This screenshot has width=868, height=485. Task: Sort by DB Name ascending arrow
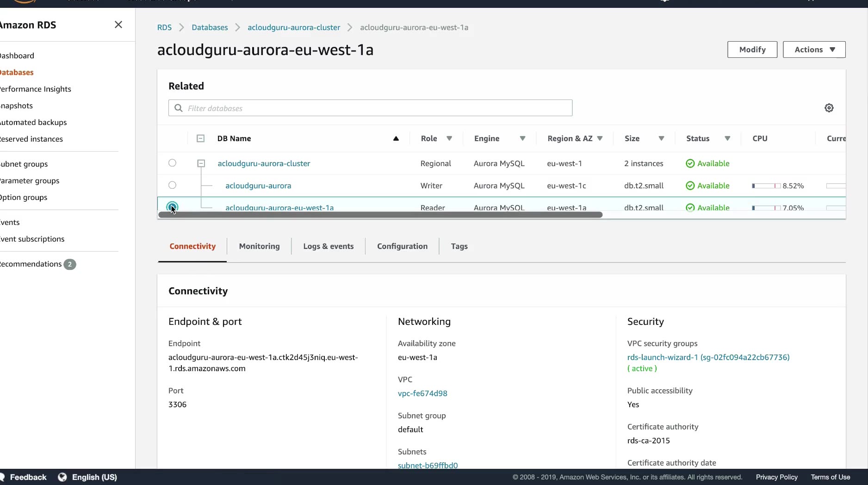coord(396,138)
